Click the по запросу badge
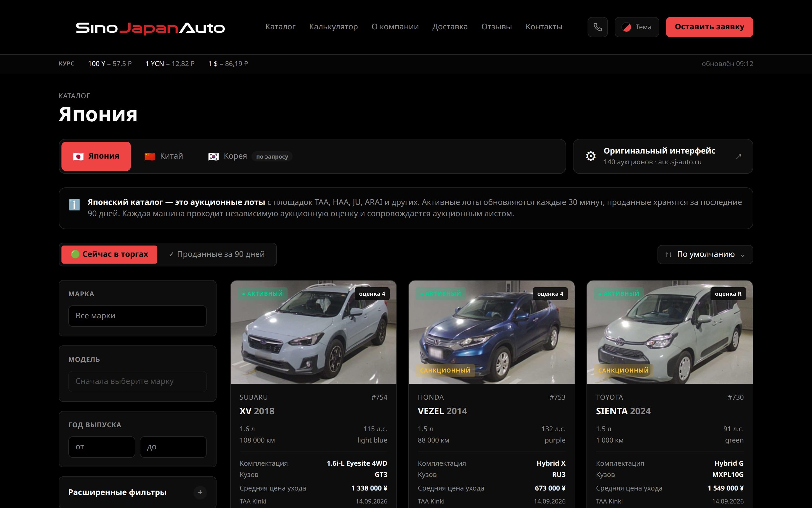The image size is (812, 508). click(272, 157)
